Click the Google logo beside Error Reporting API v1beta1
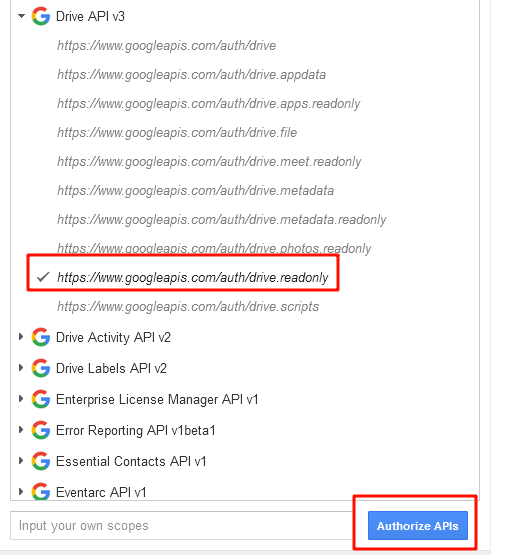 [x=41, y=430]
